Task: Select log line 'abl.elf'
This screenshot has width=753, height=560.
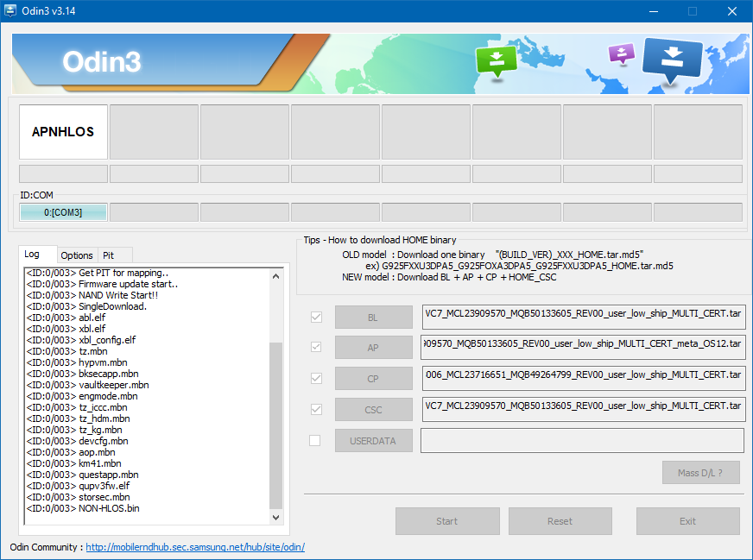Action: (x=66, y=318)
